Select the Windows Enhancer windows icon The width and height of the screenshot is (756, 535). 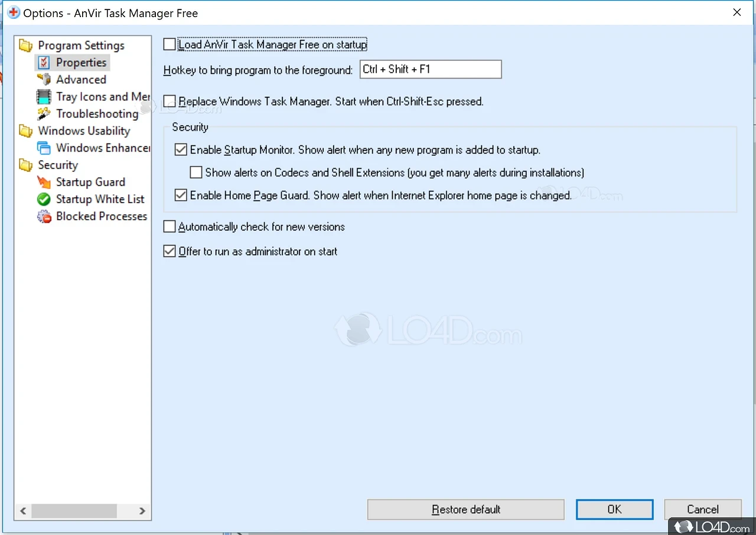tap(43, 148)
